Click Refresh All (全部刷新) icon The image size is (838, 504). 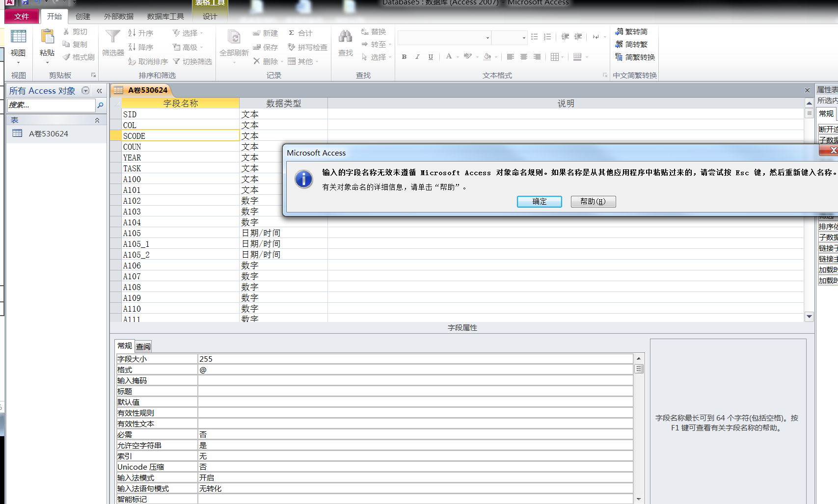[234, 37]
